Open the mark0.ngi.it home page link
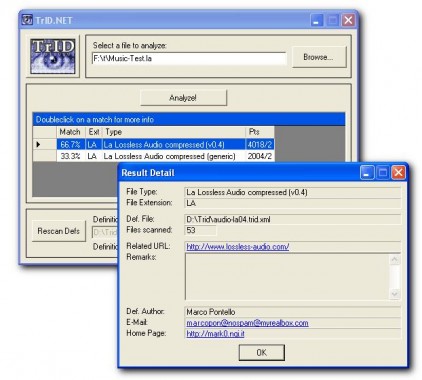Screen dimensions: 422x380 point(215,333)
